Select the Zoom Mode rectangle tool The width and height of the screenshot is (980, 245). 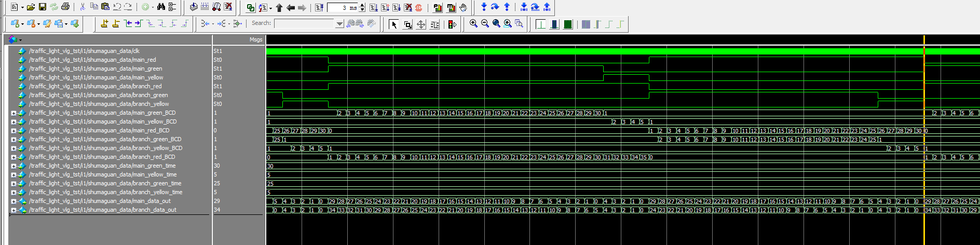click(407, 24)
